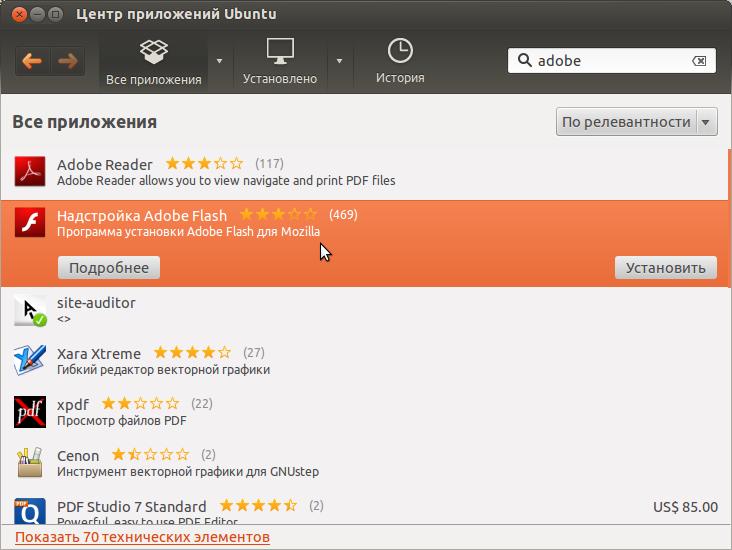Screen dimensions: 732x550
Task: Click the Все приложения heading
Action: pyautogui.click(x=84, y=122)
